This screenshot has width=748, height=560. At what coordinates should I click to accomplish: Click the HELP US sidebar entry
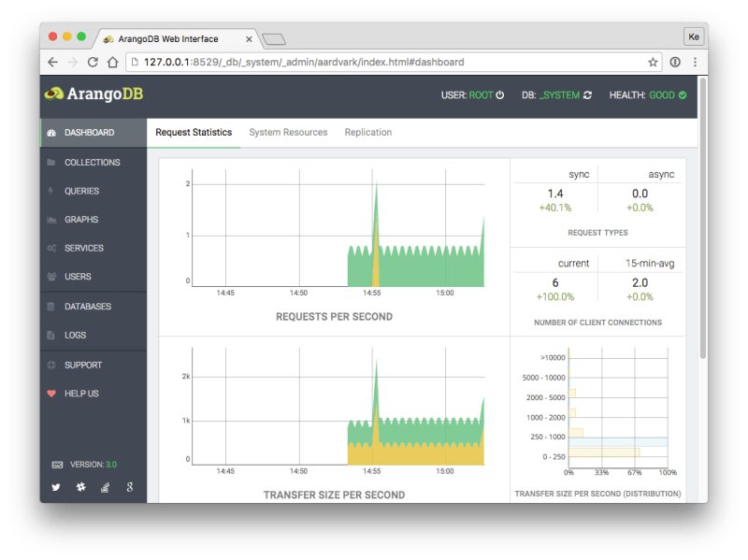tap(79, 394)
